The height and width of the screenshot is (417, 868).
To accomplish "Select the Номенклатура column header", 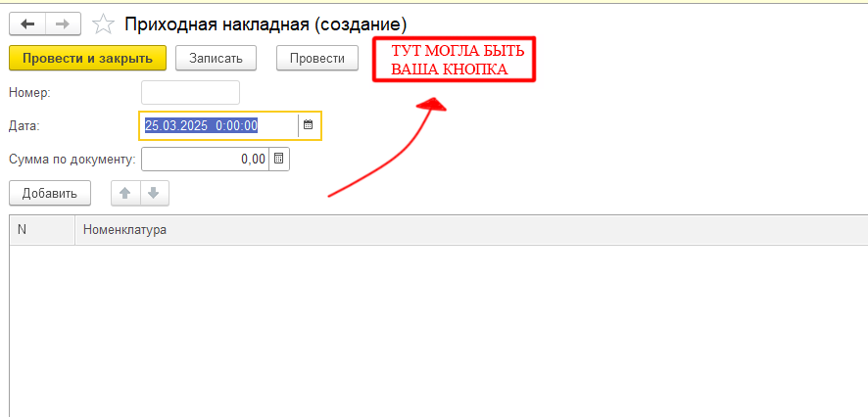I will point(471,229).
